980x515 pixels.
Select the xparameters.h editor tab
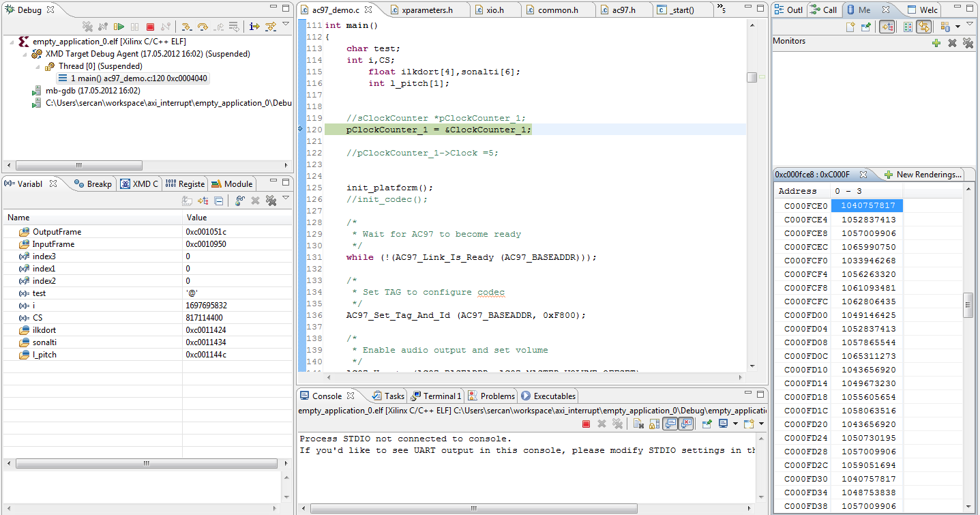[428, 10]
